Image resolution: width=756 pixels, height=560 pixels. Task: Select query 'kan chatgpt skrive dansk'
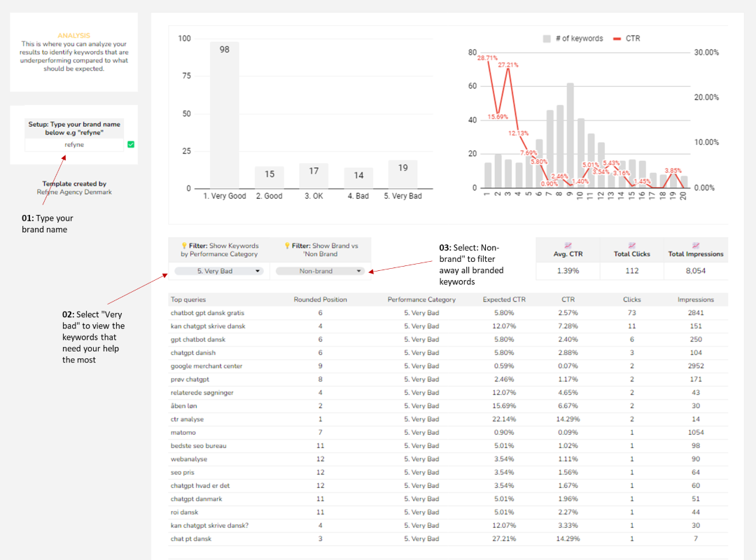[x=208, y=326]
